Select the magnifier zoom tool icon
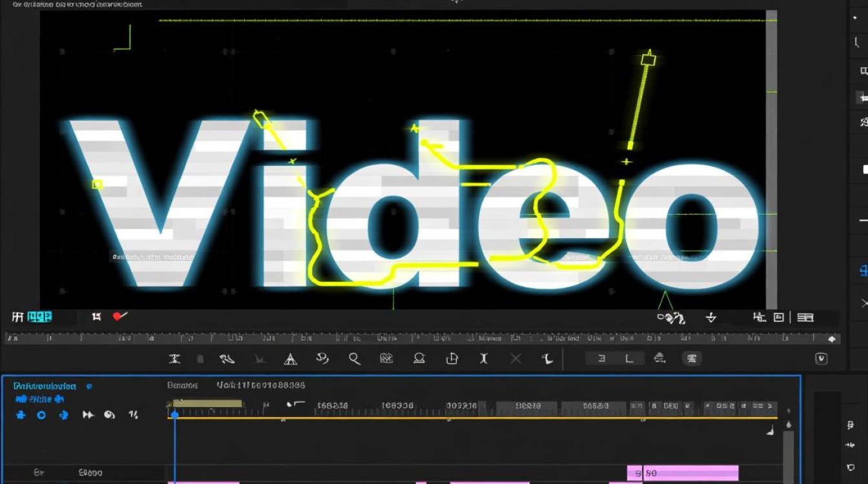 354,358
